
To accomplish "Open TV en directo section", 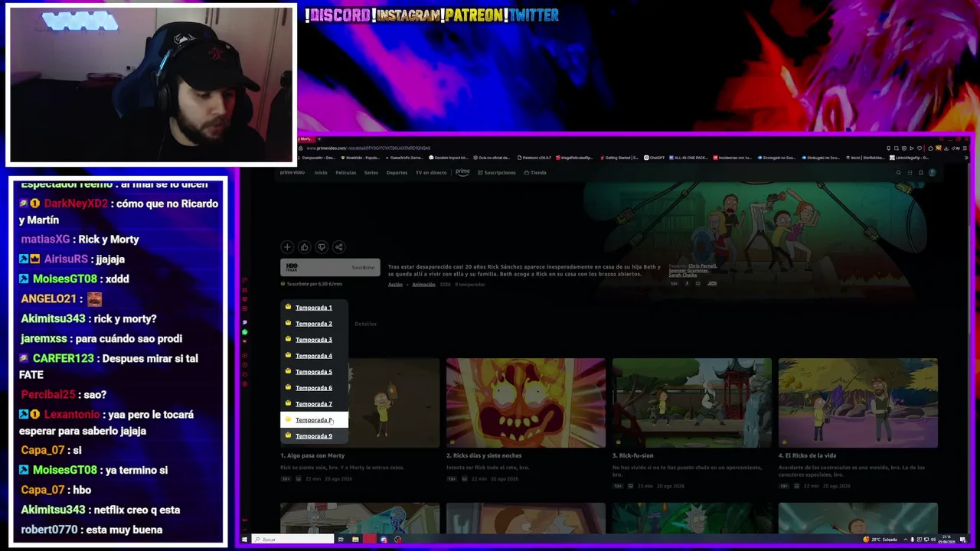I will click(431, 173).
